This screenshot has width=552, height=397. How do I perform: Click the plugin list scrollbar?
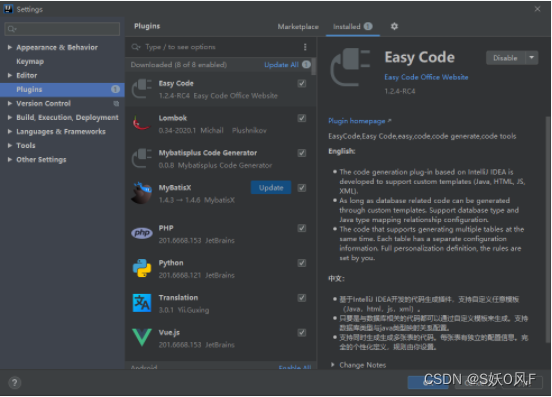314,67
